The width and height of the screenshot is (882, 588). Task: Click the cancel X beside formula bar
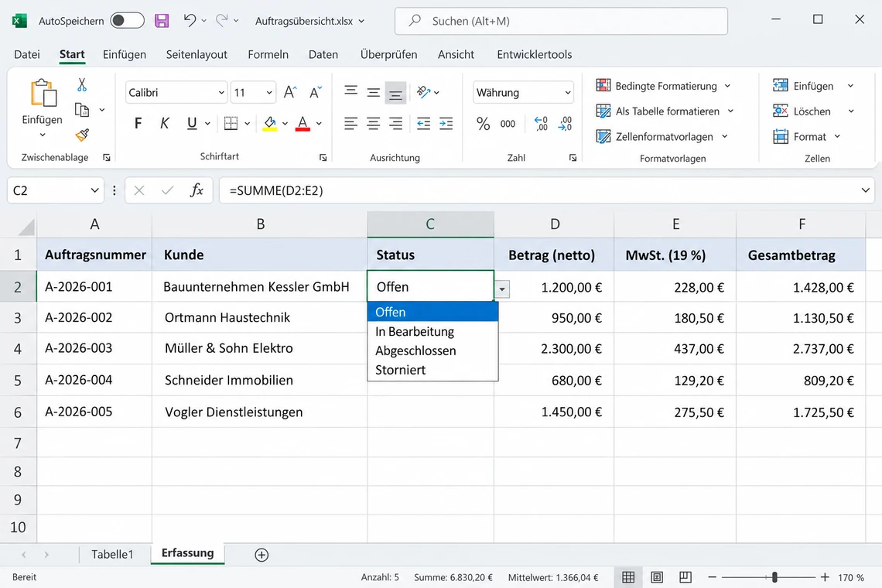(139, 191)
